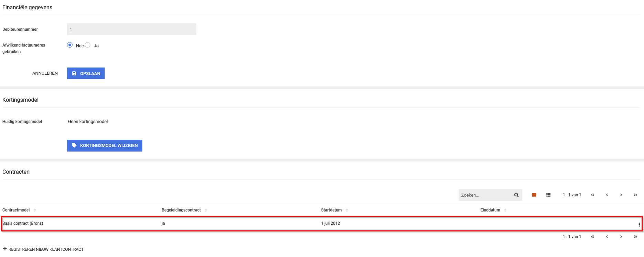Select the 'Nee' radio button
This screenshot has width=644, height=257.
tap(70, 45)
